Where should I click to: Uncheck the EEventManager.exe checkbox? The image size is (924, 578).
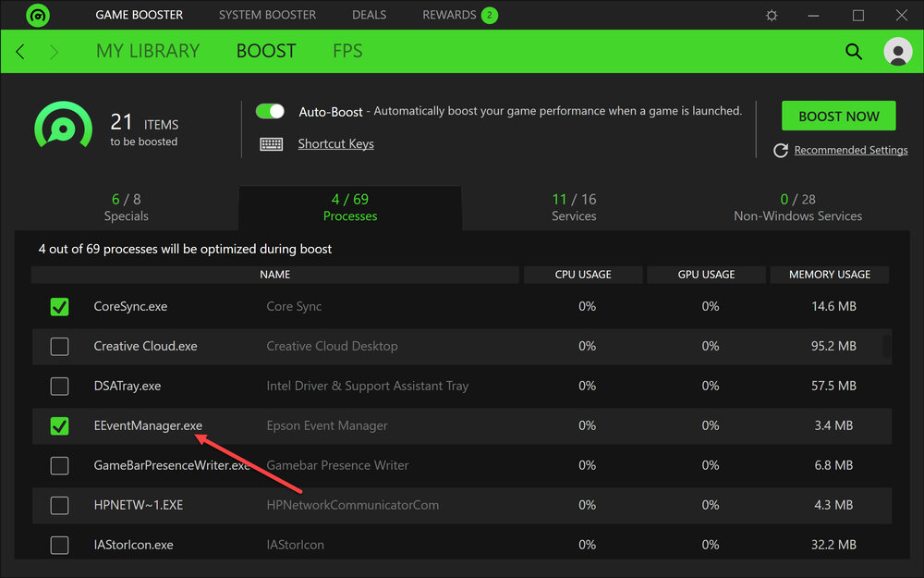click(x=59, y=425)
